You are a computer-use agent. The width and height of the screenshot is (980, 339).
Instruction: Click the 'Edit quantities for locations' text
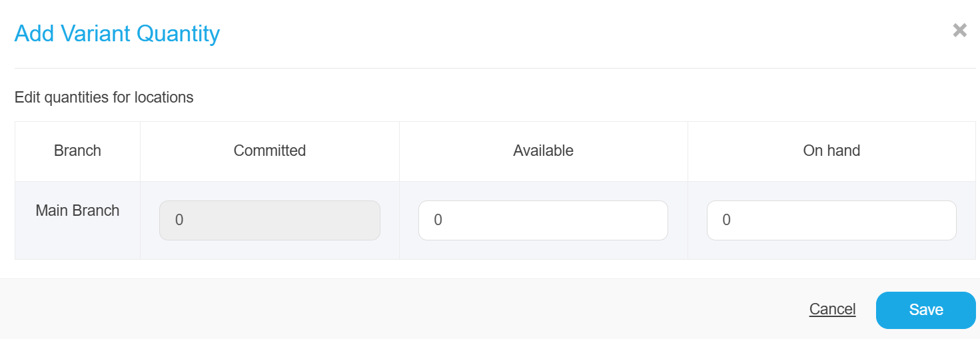pyautogui.click(x=104, y=97)
